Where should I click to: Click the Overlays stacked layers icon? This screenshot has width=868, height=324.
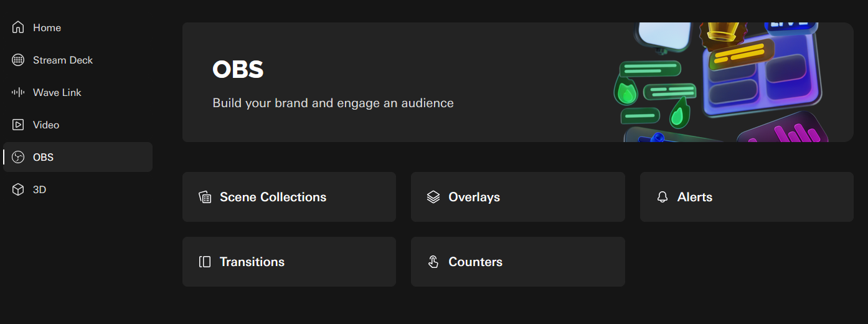(x=433, y=197)
